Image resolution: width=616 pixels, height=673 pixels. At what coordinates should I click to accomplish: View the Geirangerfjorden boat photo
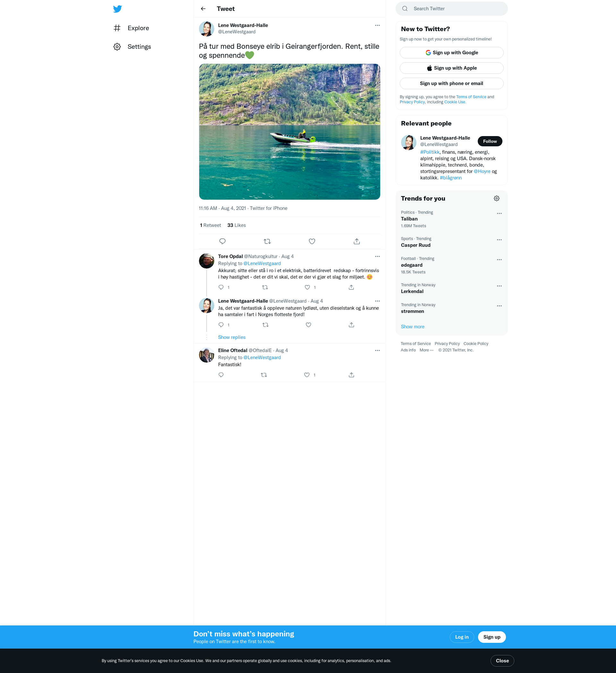(x=289, y=132)
